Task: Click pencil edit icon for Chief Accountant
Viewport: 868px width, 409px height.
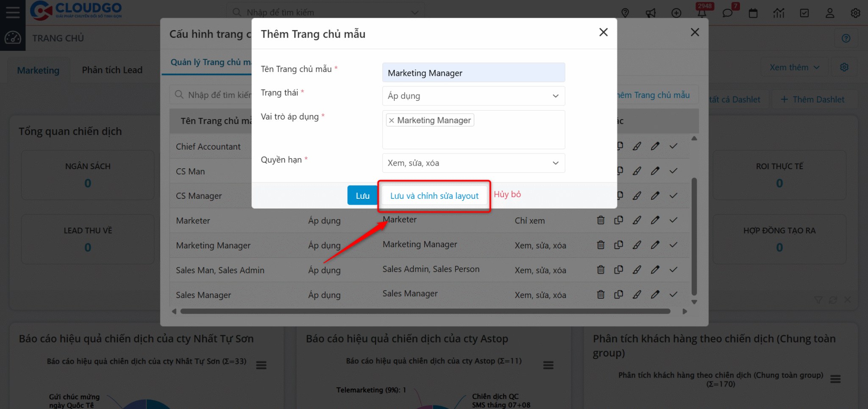Action: [x=655, y=146]
